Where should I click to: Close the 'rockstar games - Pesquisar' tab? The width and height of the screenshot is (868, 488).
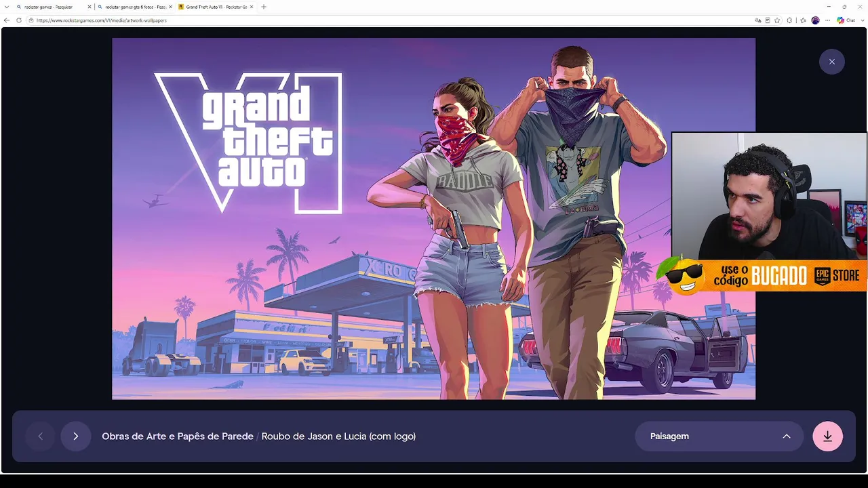point(89,7)
